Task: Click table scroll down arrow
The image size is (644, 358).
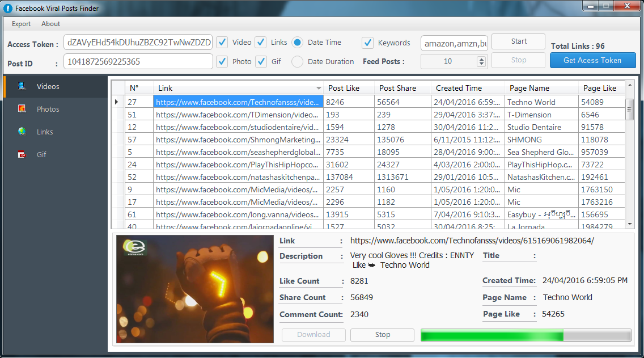Action: click(630, 224)
